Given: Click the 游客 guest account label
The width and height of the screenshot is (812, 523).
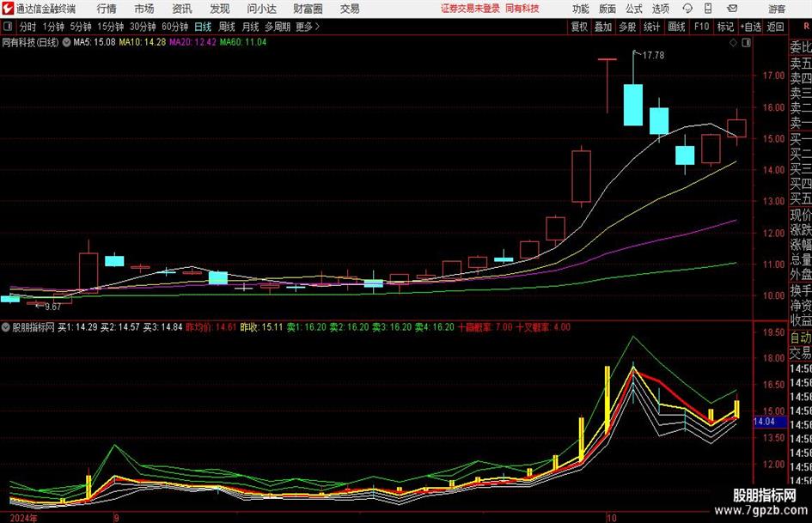Looking at the screenshot, I should point(777,9).
